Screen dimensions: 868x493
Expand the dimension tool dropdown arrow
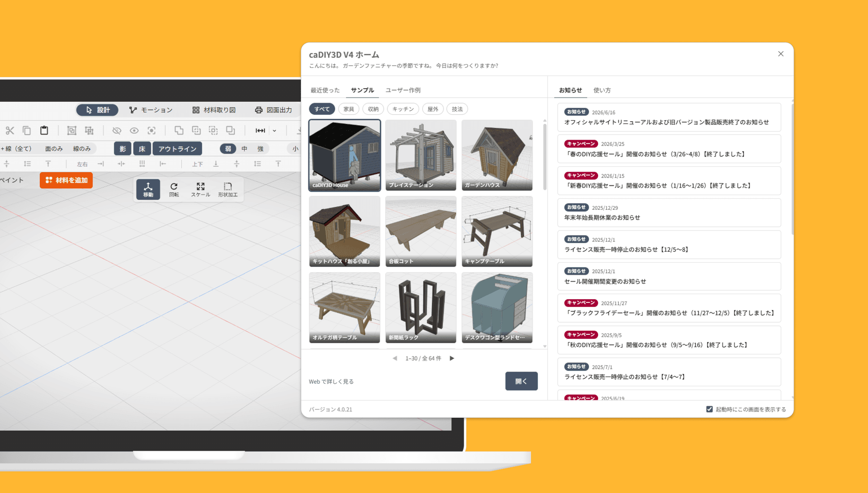click(x=274, y=131)
